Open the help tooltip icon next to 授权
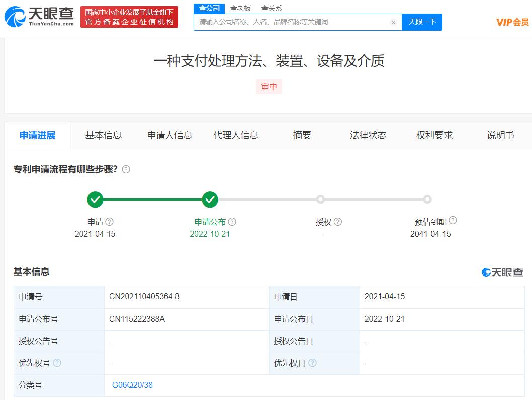 click(338, 221)
